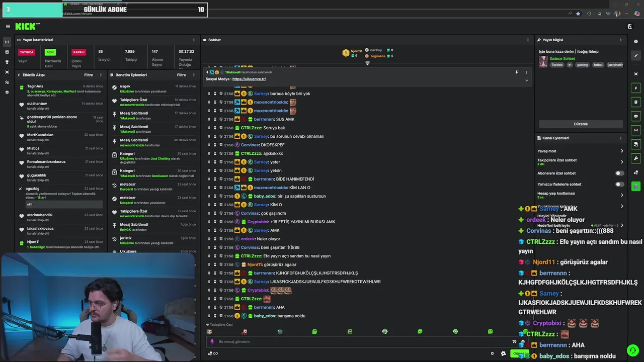Viewport: 644px width, 362px height.
Task: Select the gaming tag
Action: [582, 65]
